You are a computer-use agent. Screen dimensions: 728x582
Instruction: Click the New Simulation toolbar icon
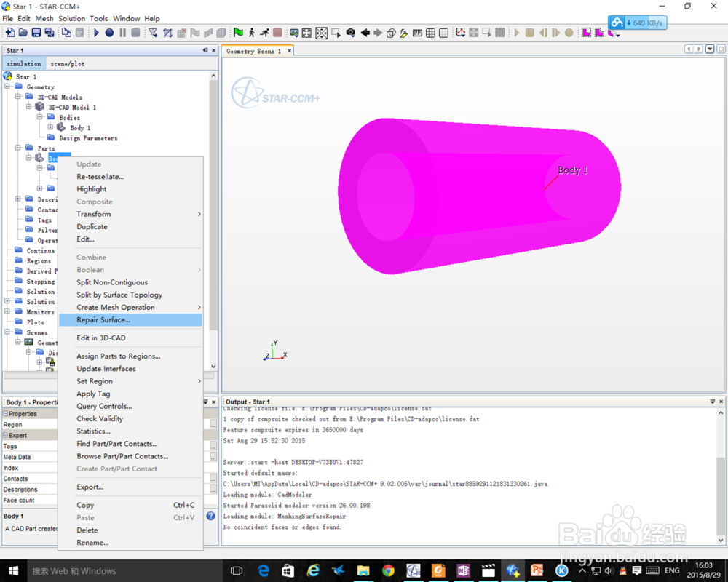pyautogui.click(x=10, y=33)
